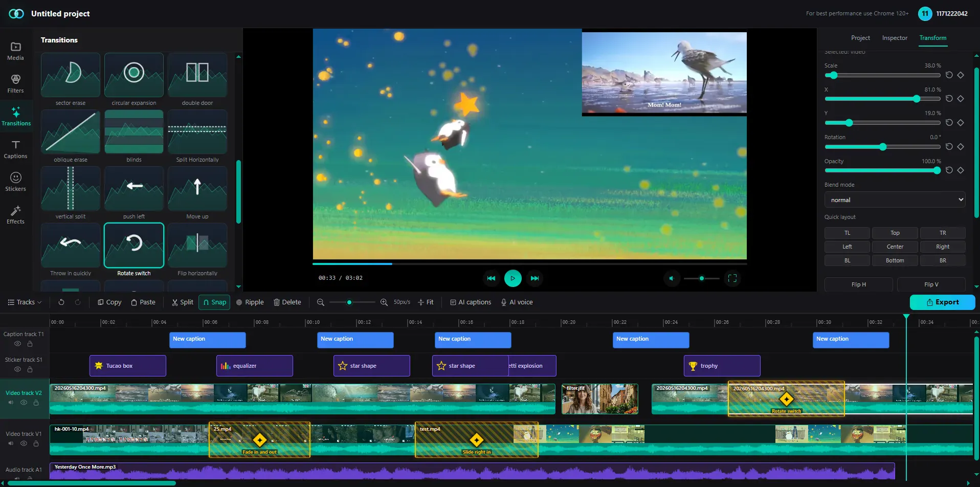The width and height of the screenshot is (980, 487).
Task: Zoom out the timeline with the minus magnifier
Action: [x=321, y=302]
